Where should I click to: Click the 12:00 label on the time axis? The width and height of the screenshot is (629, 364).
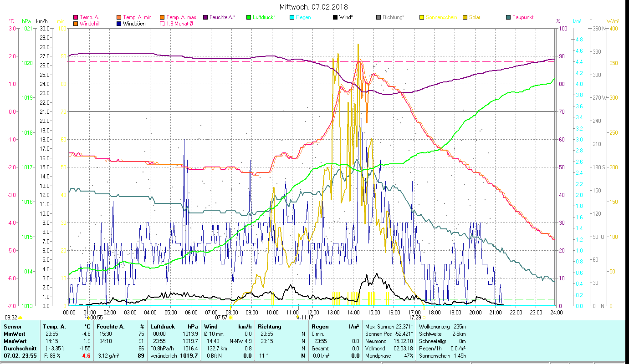click(313, 312)
